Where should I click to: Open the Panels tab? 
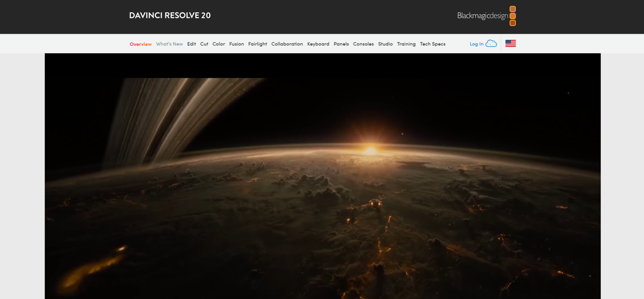click(x=341, y=44)
